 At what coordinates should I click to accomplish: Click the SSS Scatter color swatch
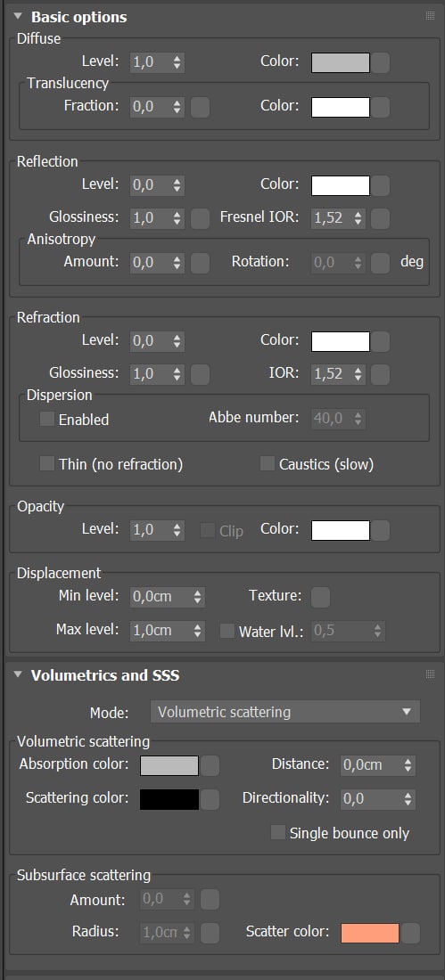point(370,933)
